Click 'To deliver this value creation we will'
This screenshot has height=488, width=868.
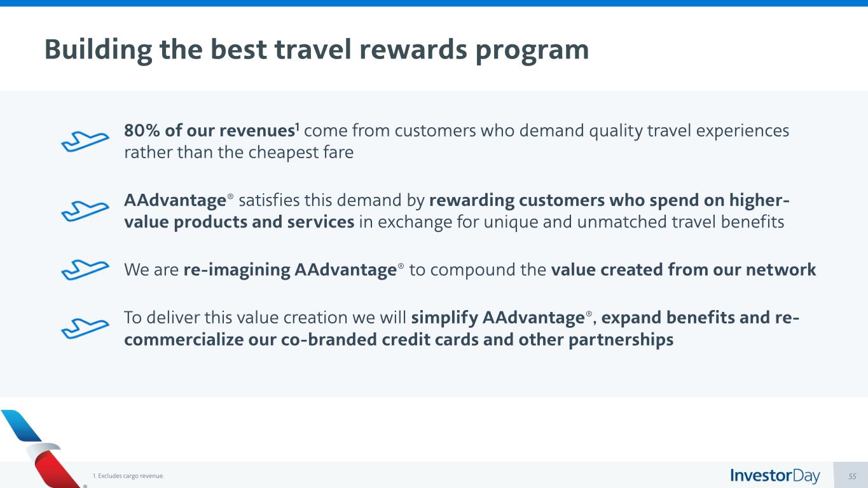[x=265, y=316]
